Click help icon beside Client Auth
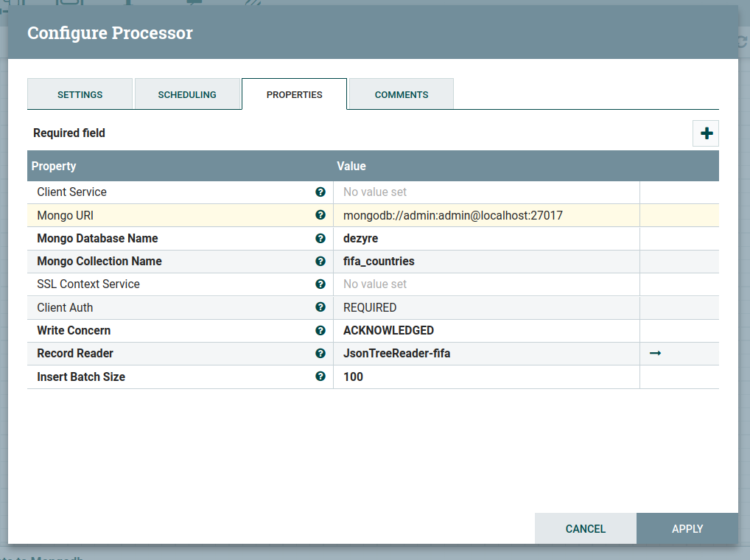 point(320,307)
